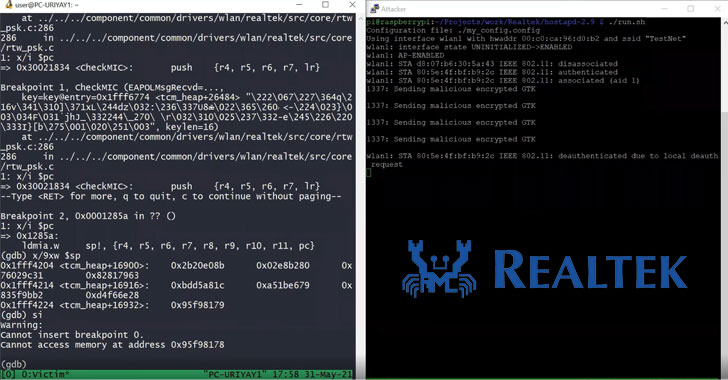
Task: Click the final (gdb) prompt line
Action: [x=14, y=364]
